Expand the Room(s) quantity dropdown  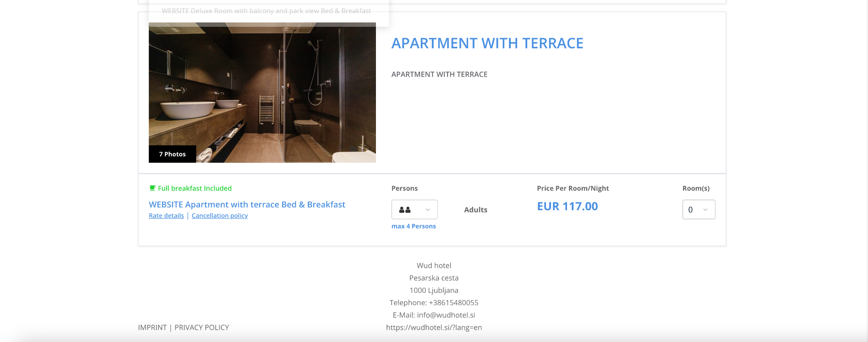(x=698, y=209)
